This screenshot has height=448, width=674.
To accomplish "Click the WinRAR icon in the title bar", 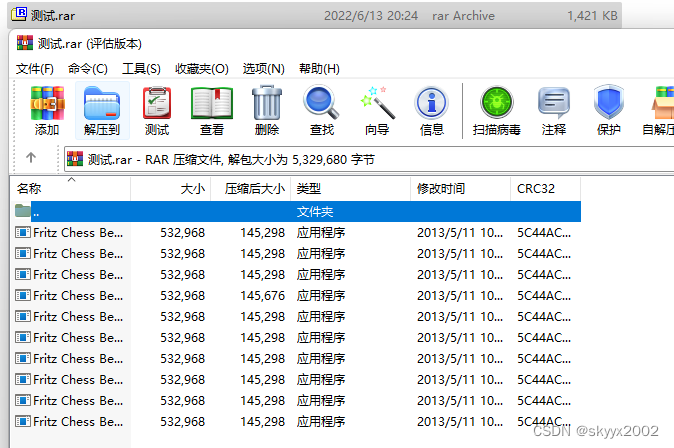I will point(25,43).
